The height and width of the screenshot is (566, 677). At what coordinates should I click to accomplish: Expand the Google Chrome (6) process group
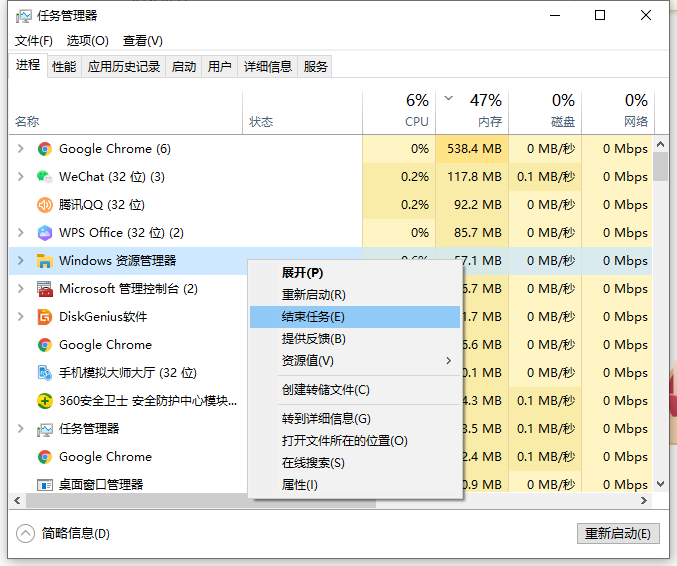[21, 149]
